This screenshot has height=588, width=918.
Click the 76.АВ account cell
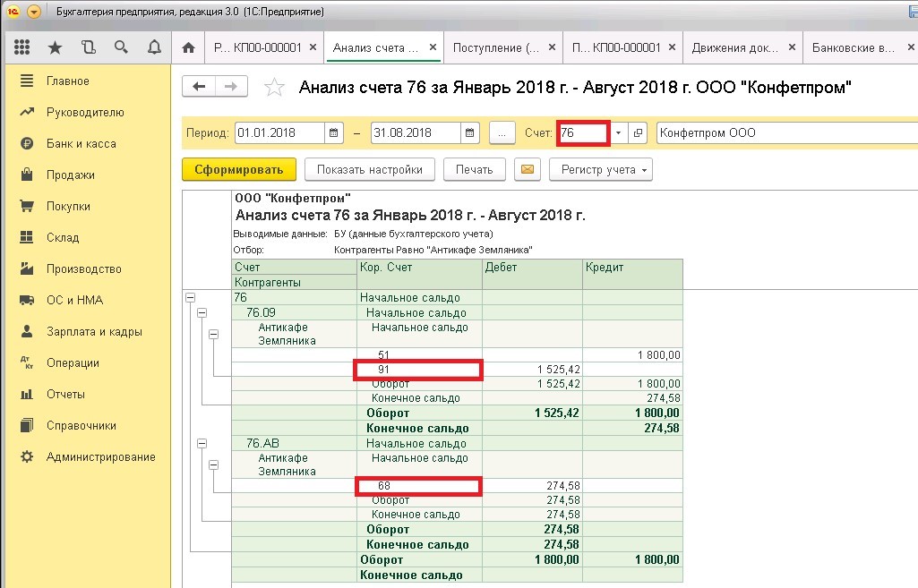(295, 444)
